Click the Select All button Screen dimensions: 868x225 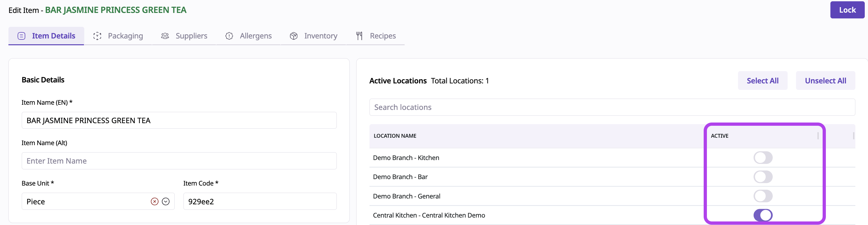tap(762, 81)
